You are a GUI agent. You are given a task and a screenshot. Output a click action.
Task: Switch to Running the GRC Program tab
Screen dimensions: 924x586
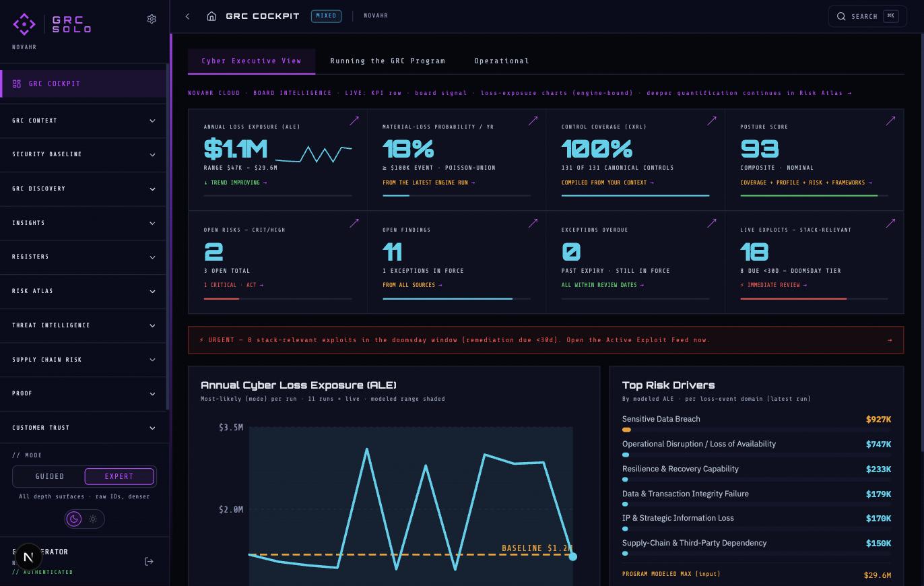click(x=388, y=61)
